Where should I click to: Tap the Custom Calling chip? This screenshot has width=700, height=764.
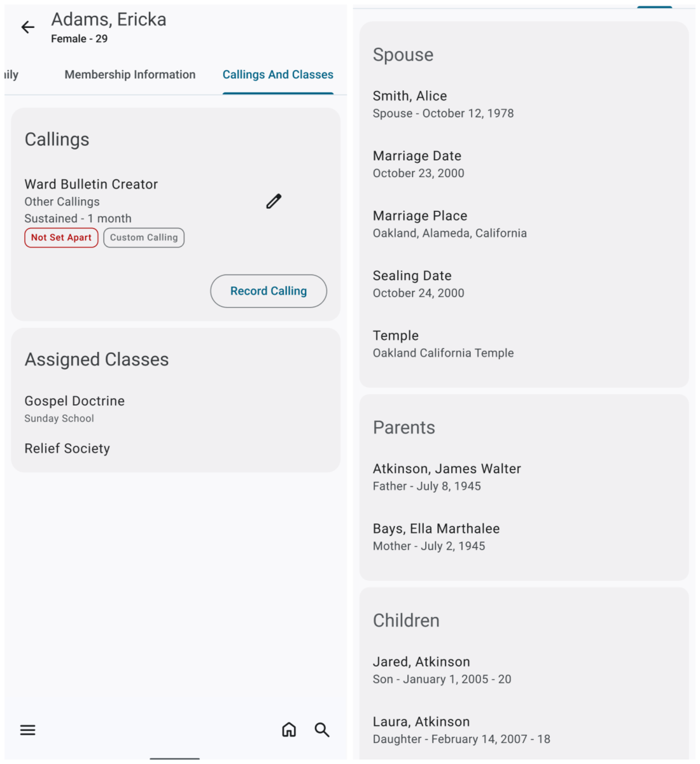click(144, 237)
